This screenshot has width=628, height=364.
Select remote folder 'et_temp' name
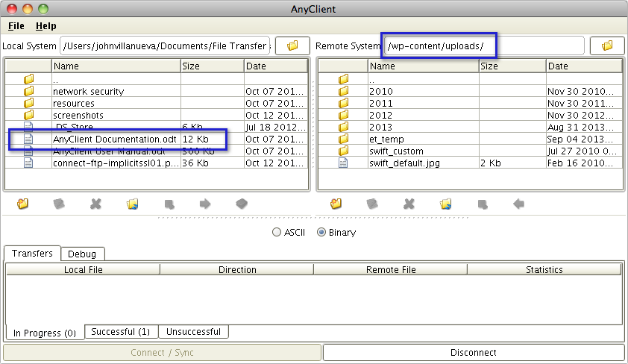pos(386,139)
